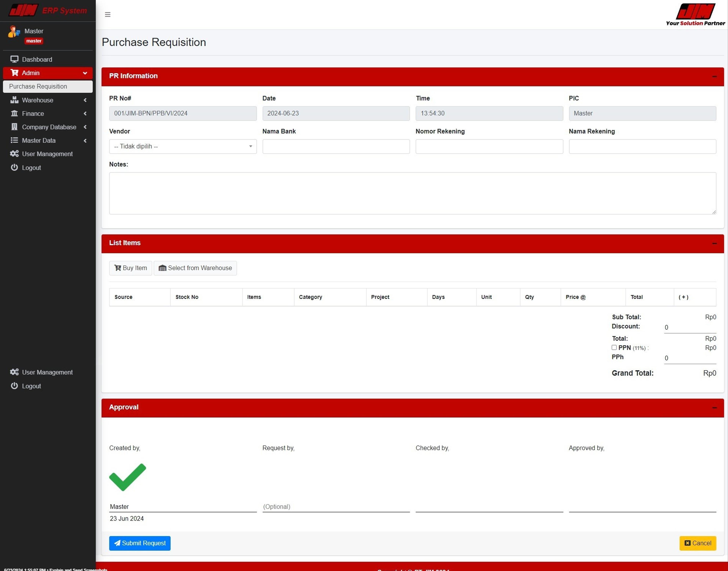The width and height of the screenshot is (728, 571).
Task: Click the Master Data list icon
Action: (14, 140)
